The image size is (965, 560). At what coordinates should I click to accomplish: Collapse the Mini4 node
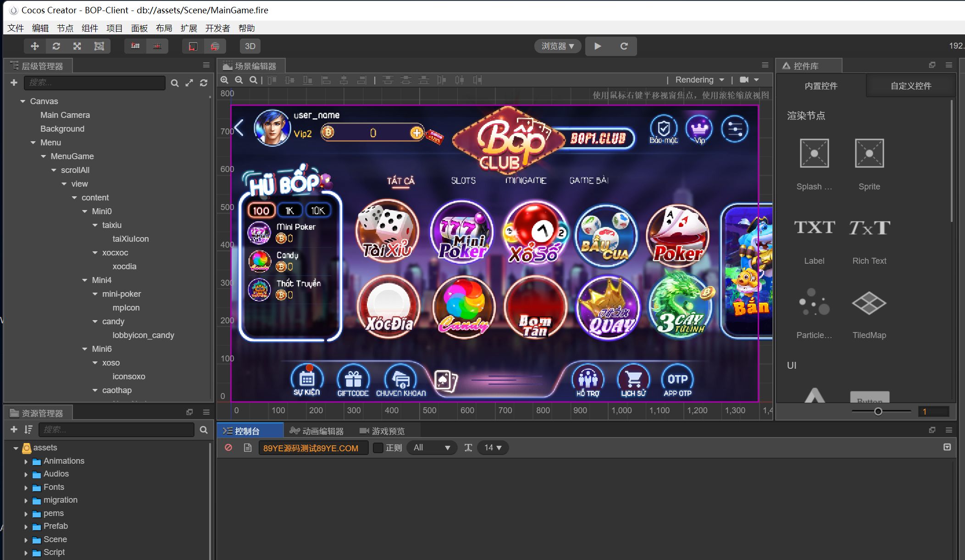pyautogui.click(x=84, y=280)
